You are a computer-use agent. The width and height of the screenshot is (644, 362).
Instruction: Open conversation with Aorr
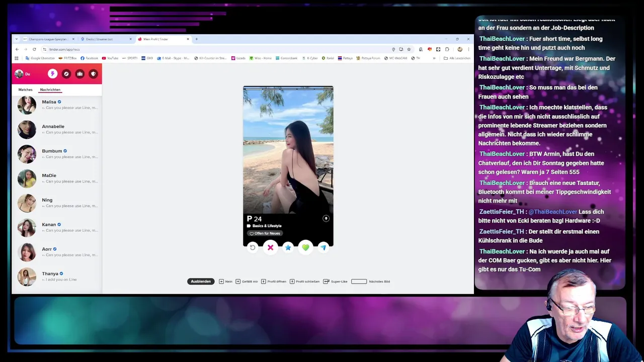(57, 252)
